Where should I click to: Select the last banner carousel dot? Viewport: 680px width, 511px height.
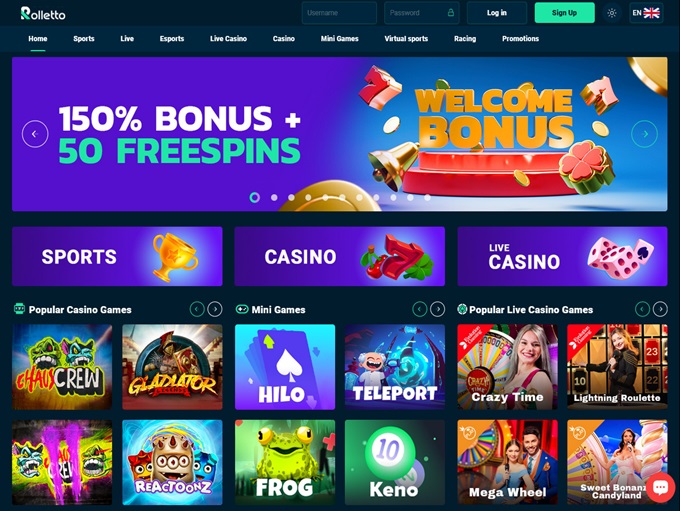(x=427, y=197)
